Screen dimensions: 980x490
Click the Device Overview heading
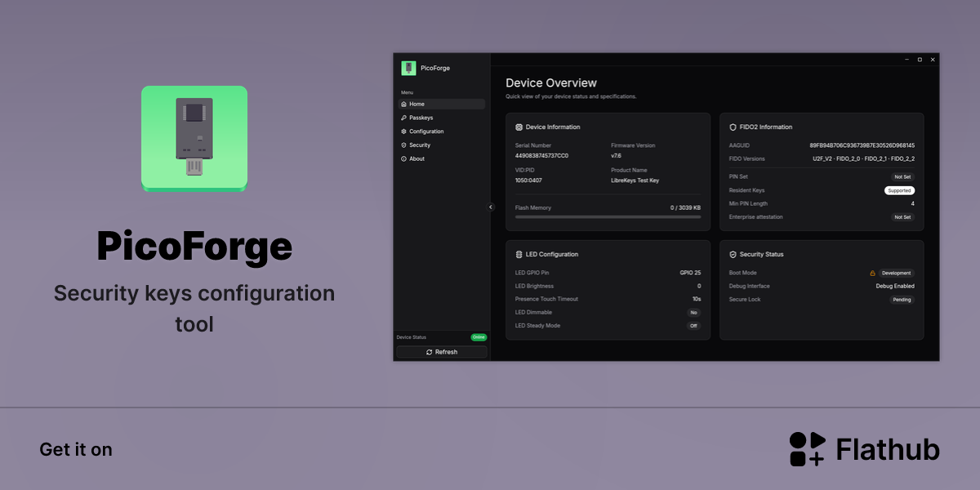pyautogui.click(x=551, y=83)
